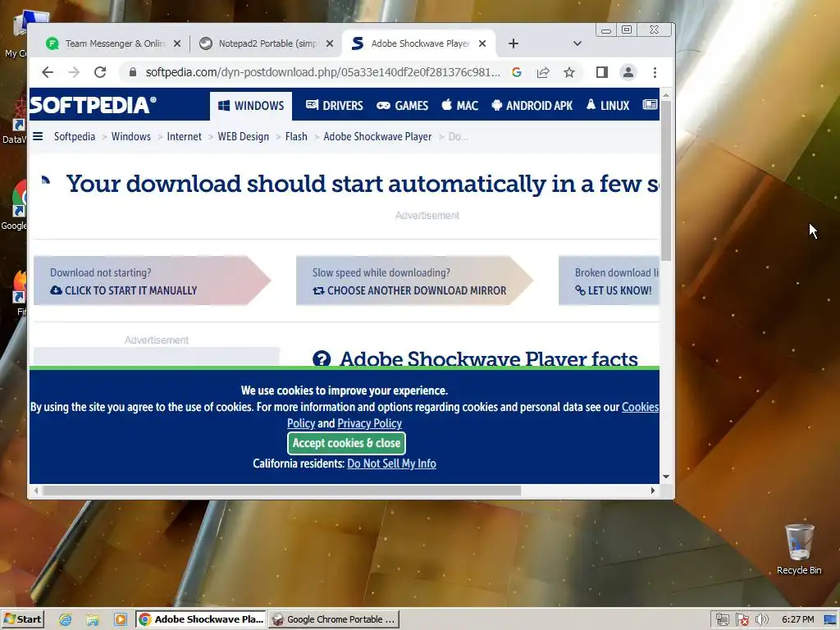Open the Recycle Bin on the desktop
Image resolution: width=840 pixels, height=630 pixels.
tap(799, 549)
